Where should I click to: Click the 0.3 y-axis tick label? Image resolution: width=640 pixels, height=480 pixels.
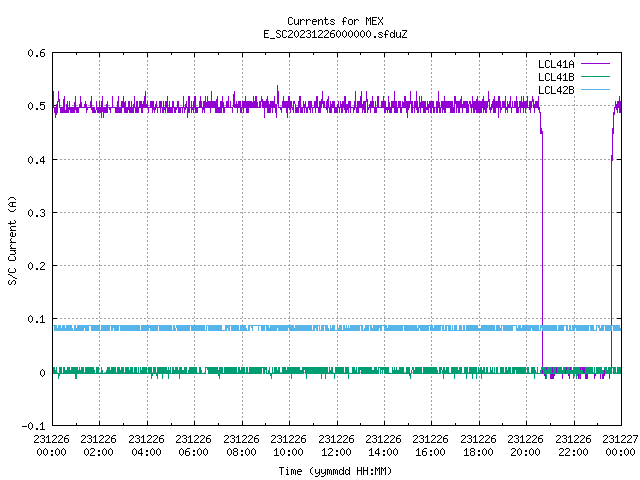36,213
